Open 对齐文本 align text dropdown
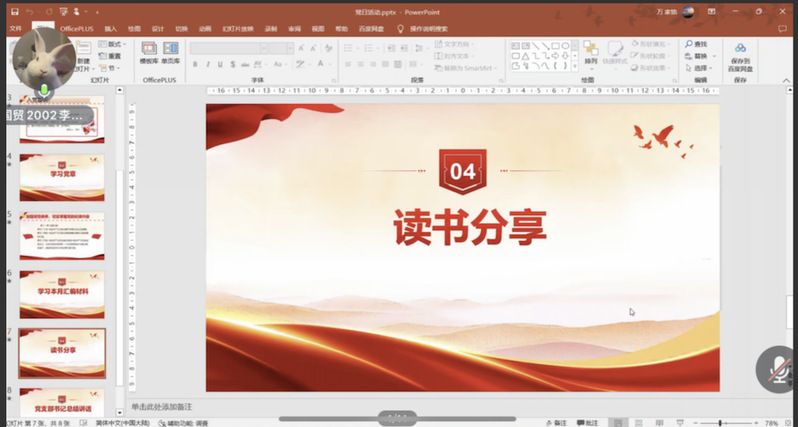Screen dimensions: 798x427 coord(454,56)
